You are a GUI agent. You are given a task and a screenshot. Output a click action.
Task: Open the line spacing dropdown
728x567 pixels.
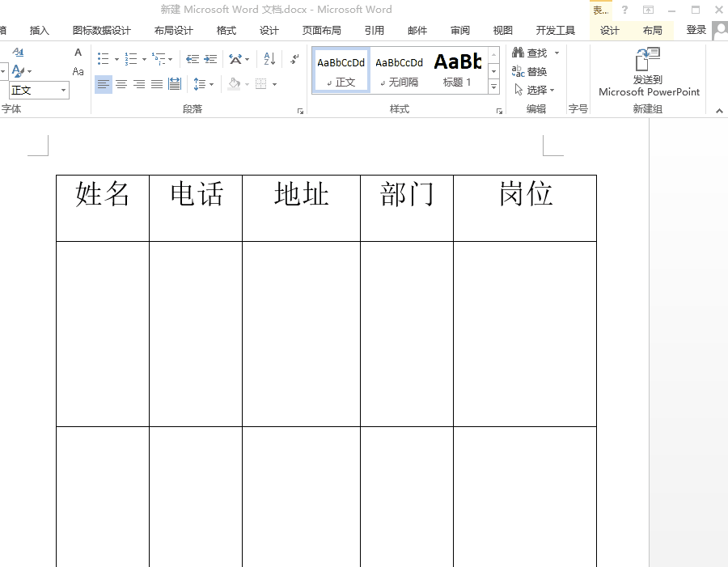[211, 84]
